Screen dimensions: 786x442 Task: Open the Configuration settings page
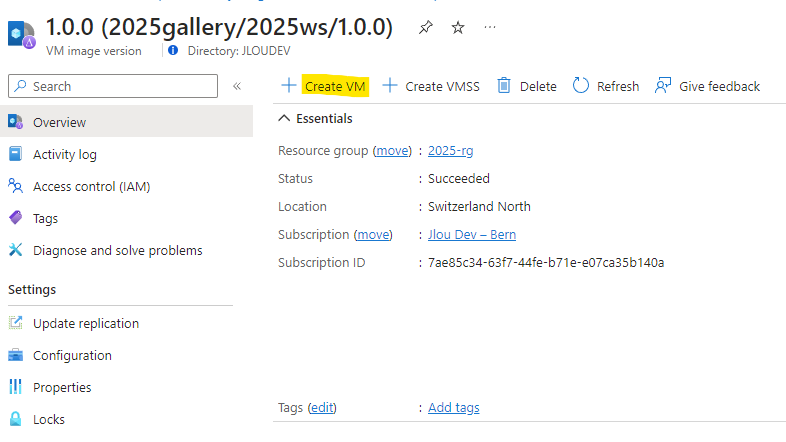click(x=72, y=355)
